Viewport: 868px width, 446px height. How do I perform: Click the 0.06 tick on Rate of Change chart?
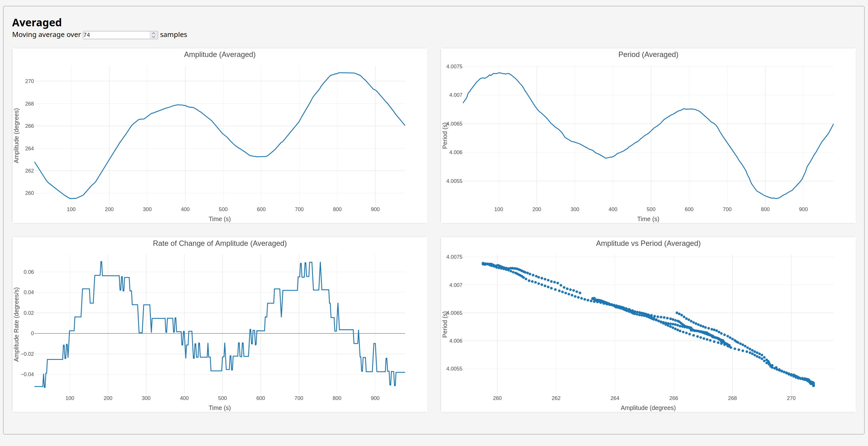(x=29, y=272)
